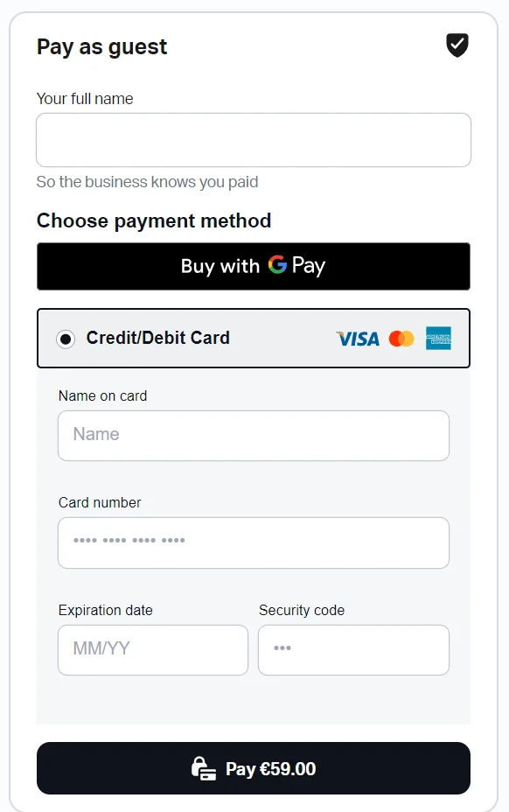509x812 pixels.
Task: Focus the Your full name field
Action: (x=254, y=140)
